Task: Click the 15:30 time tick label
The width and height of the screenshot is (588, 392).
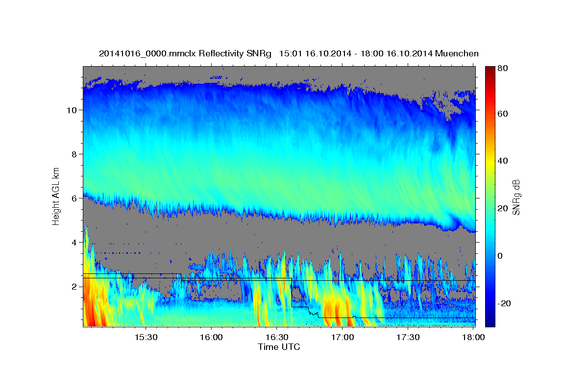Action: coord(146,337)
